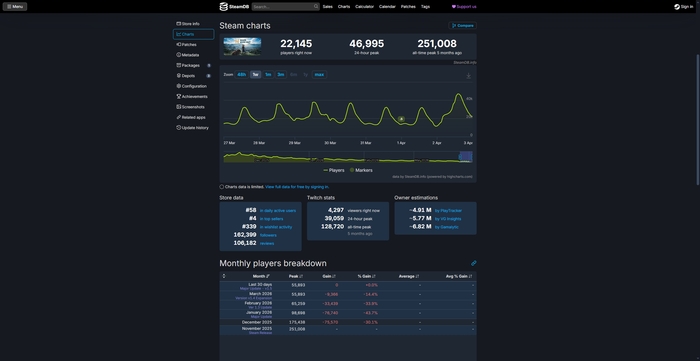Click the data by SteamDB.info highcharts credit

[x=432, y=177]
